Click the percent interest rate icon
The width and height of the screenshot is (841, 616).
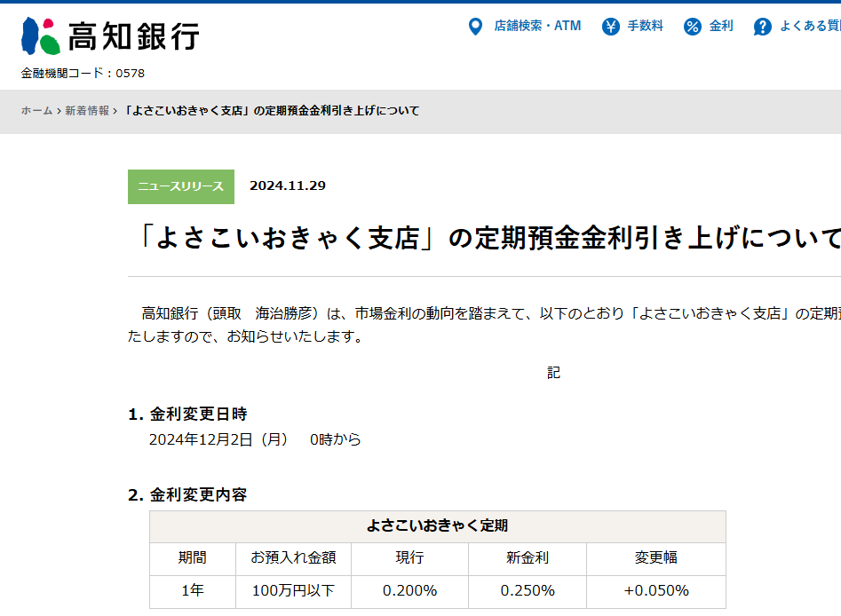pyautogui.click(x=693, y=27)
